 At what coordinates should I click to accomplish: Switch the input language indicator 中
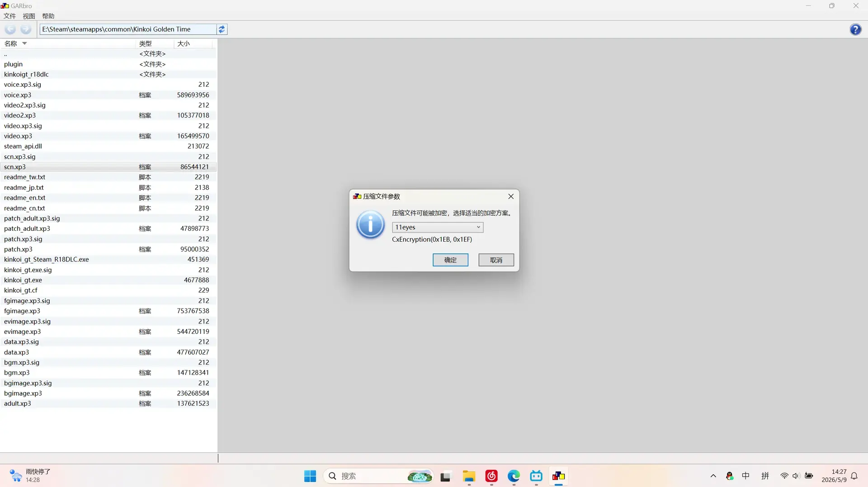[746, 476]
